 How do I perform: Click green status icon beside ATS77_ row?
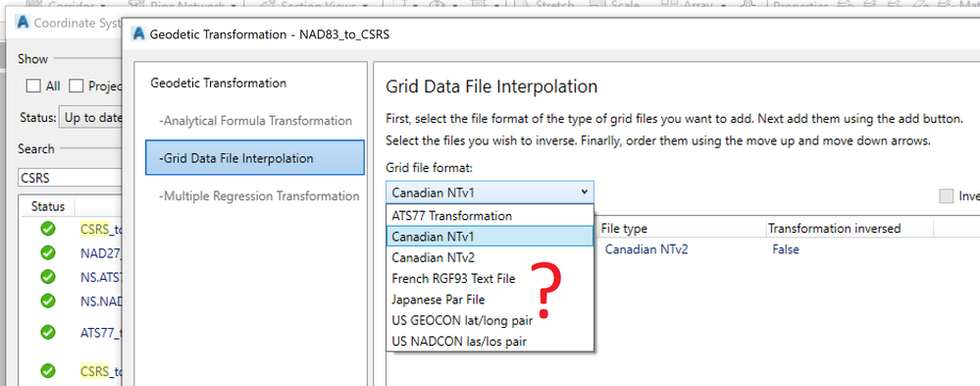click(x=47, y=332)
